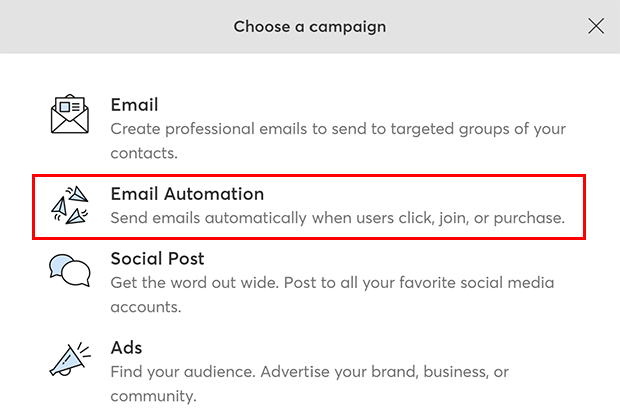Screen dimensions: 620x417
Task: Click the word 'accounts.' under Social Post
Action: point(146,307)
